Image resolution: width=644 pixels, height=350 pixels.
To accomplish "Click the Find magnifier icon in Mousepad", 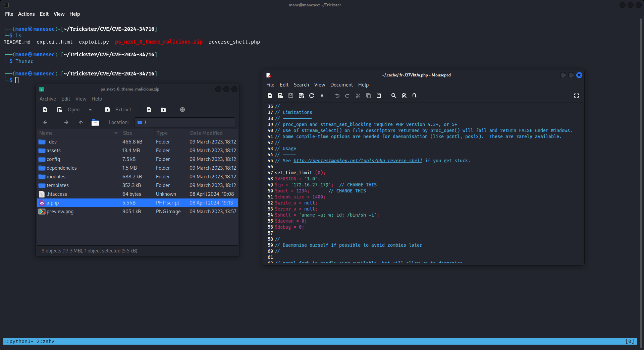I will tap(394, 96).
